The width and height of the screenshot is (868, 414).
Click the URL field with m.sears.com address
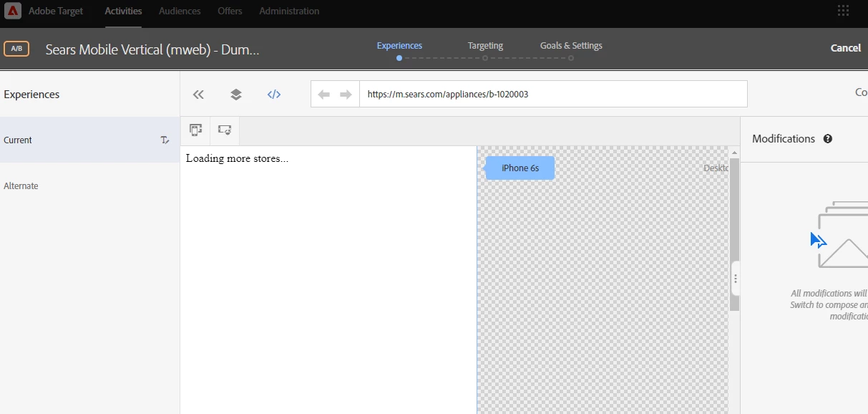pyautogui.click(x=553, y=94)
